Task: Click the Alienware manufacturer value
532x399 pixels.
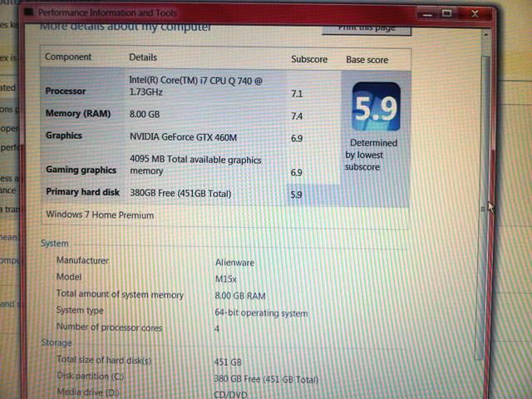Action: (x=234, y=263)
